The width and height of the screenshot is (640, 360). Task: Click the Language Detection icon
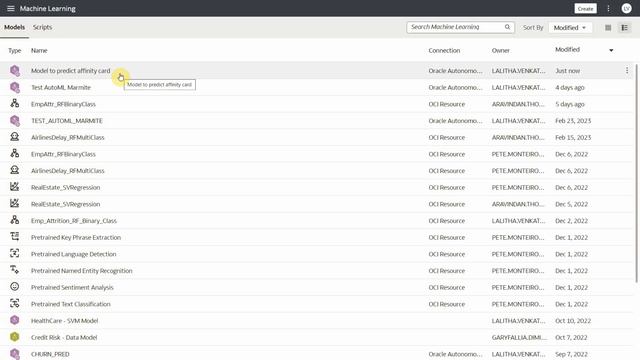click(15, 253)
